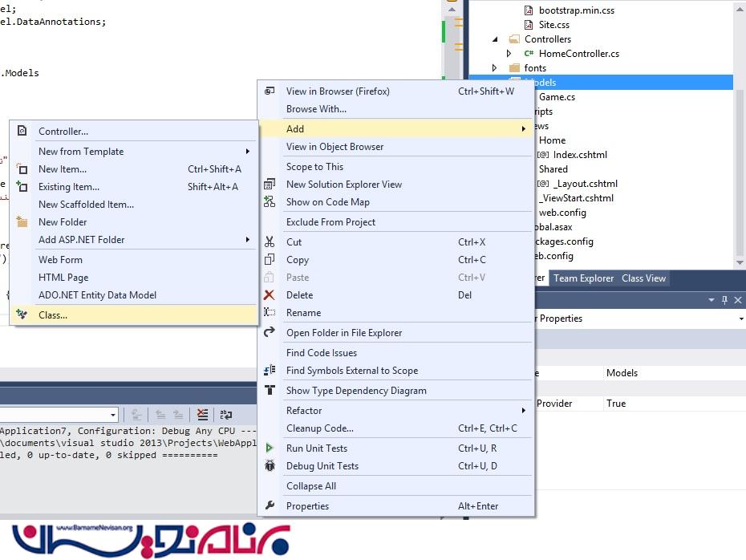Click the Properties wrench icon
The height and width of the screenshot is (560, 746).
[x=270, y=505]
